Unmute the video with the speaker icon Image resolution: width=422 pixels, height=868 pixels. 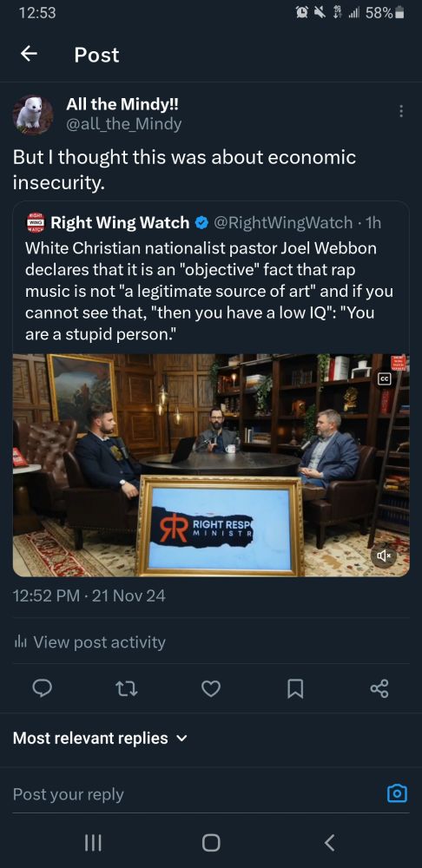pos(383,554)
